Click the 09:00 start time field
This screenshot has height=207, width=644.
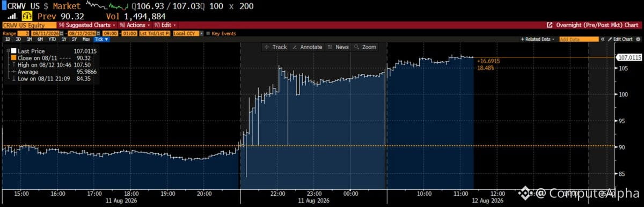[110, 33]
